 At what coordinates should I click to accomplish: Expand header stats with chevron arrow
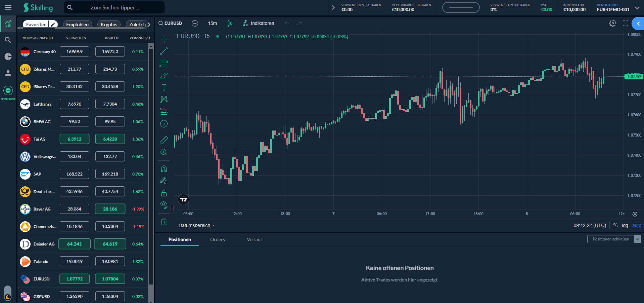tap(333, 7)
